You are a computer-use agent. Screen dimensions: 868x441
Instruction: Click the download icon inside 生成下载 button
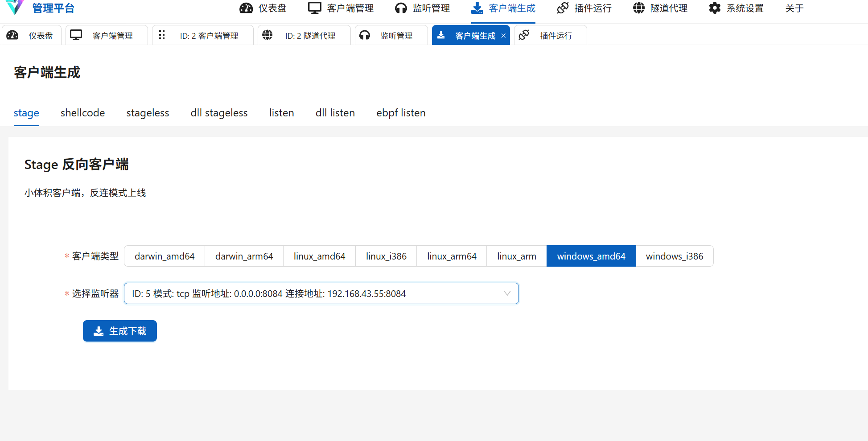[x=99, y=331]
